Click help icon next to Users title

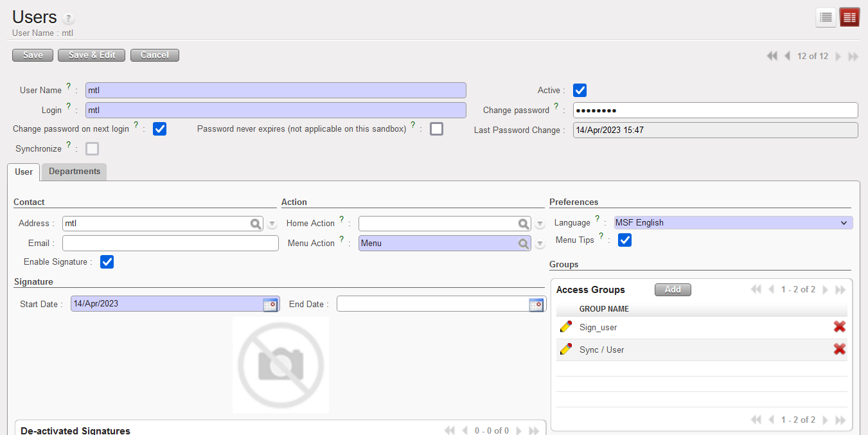point(69,19)
